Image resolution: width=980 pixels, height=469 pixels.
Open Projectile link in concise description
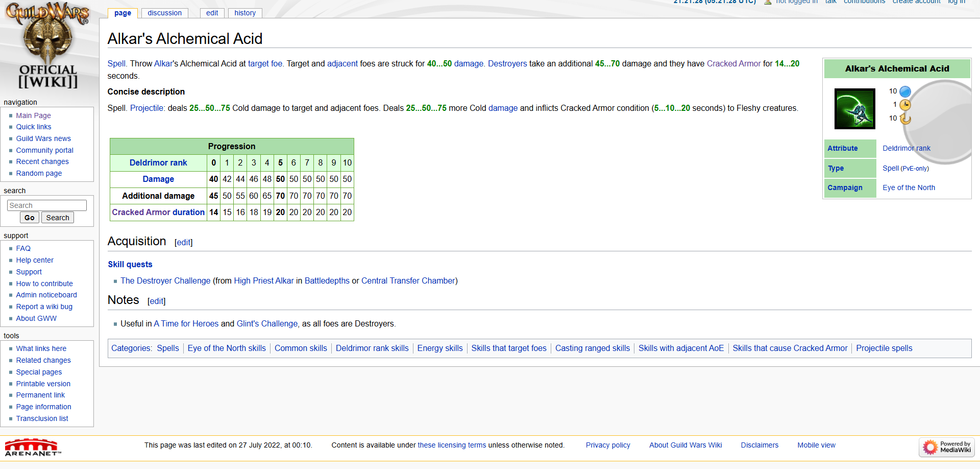pos(146,108)
